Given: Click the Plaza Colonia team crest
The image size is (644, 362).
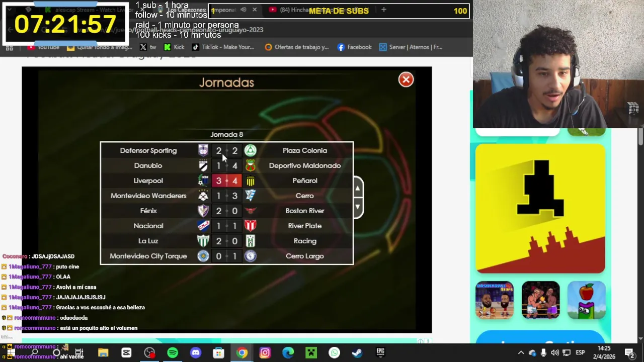Looking at the screenshot, I should (250, 150).
